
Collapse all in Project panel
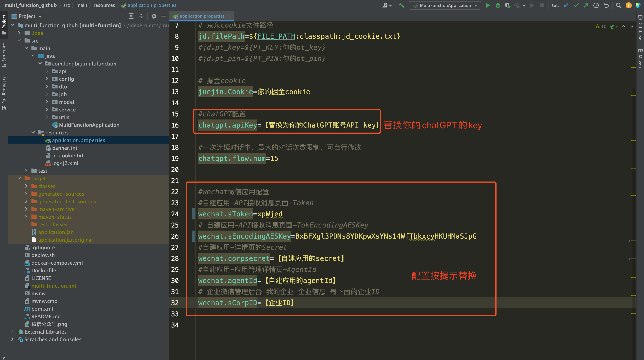point(141,16)
